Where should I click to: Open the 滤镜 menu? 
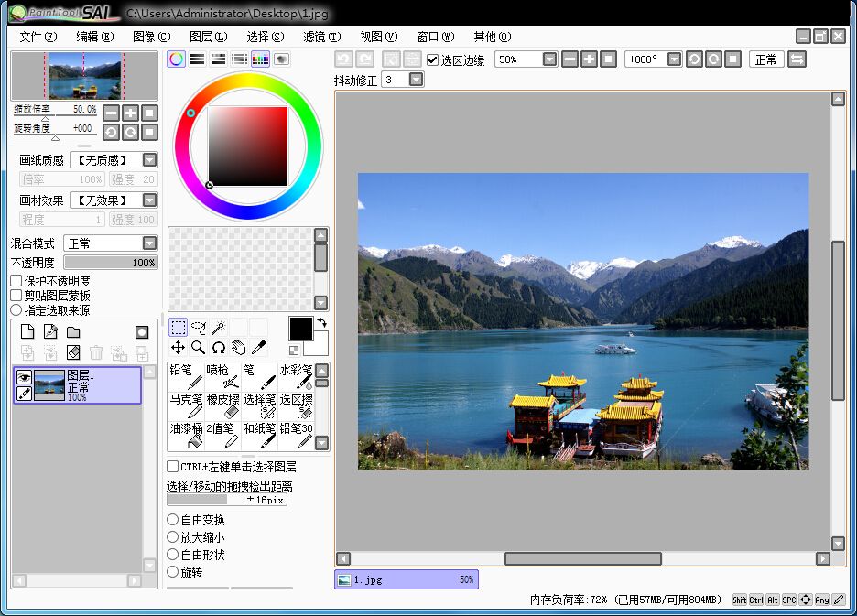[x=321, y=37]
